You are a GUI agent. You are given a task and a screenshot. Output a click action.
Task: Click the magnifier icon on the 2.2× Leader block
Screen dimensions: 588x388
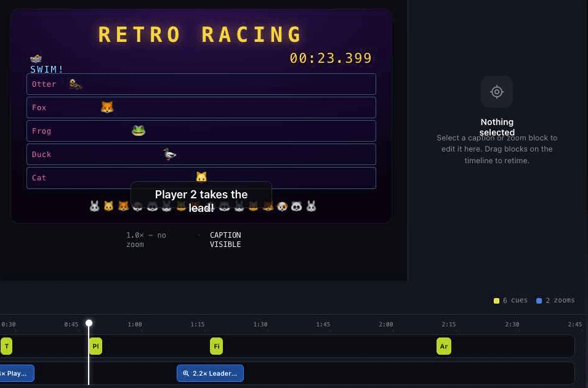tap(185, 373)
